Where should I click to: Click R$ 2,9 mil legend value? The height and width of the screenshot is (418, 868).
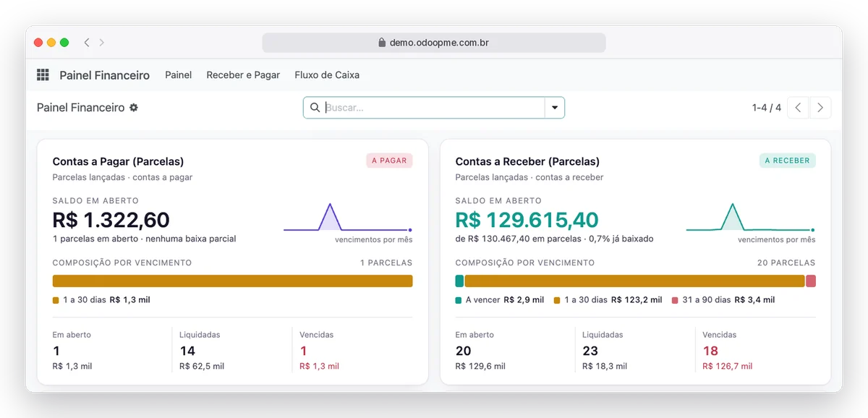coord(524,300)
